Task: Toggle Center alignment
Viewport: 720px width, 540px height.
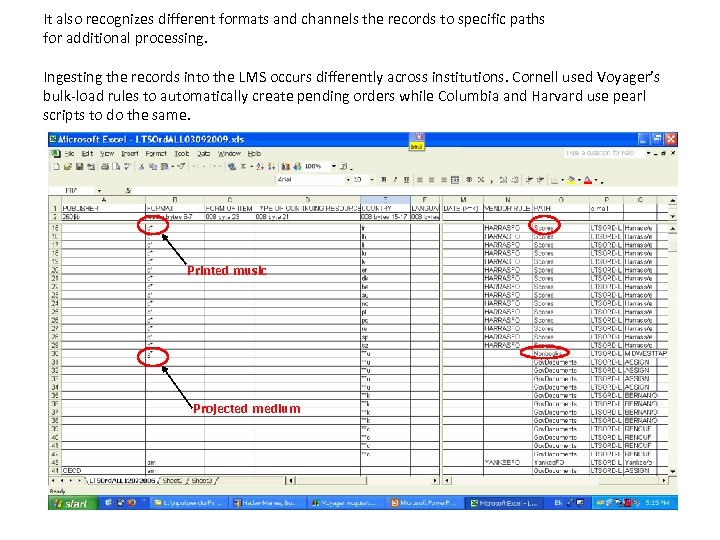Action: point(432,180)
